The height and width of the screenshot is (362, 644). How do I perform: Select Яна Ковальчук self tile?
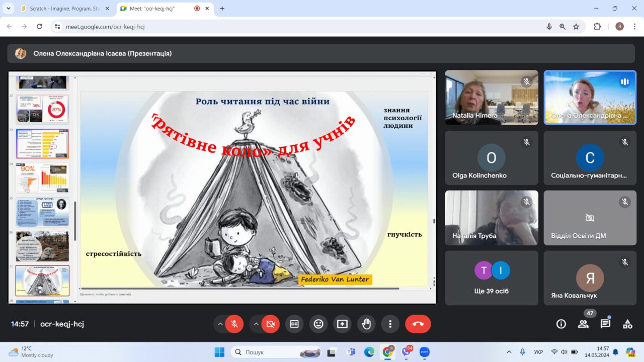[590, 278]
